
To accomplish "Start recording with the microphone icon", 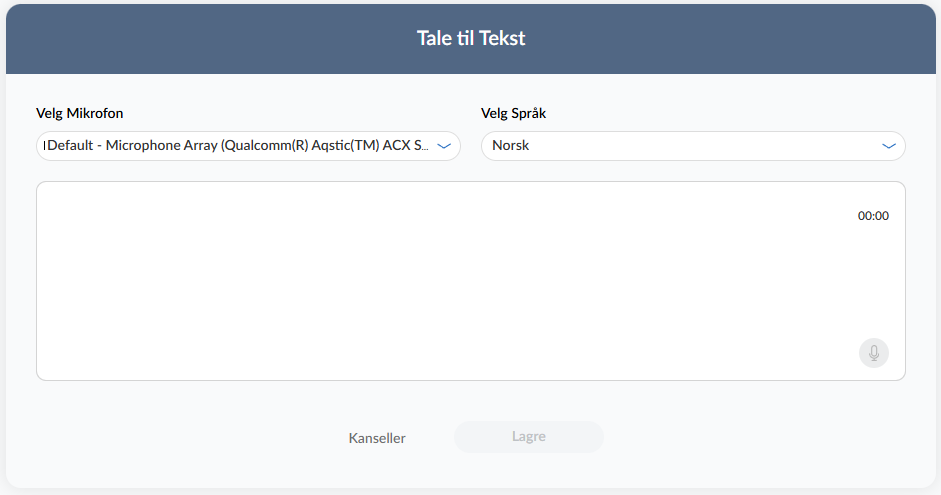I will (x=873, y=353).
